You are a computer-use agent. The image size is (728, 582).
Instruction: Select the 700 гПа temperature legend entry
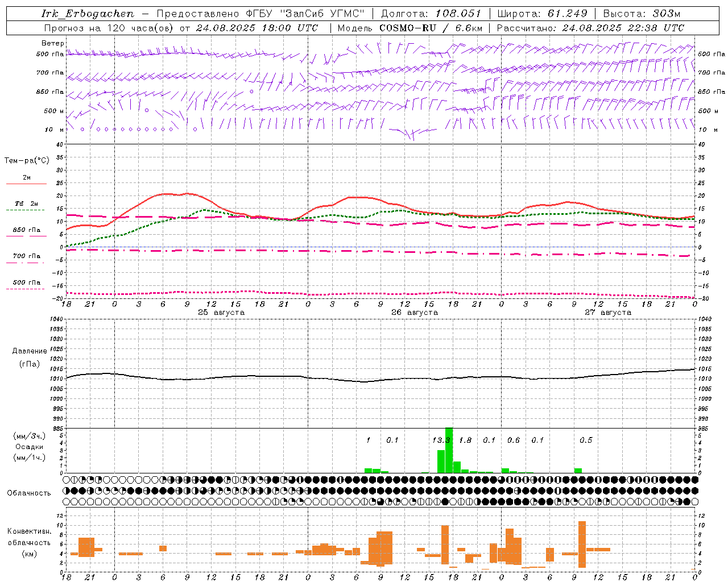pyautogui.click(x=26, y=256)
